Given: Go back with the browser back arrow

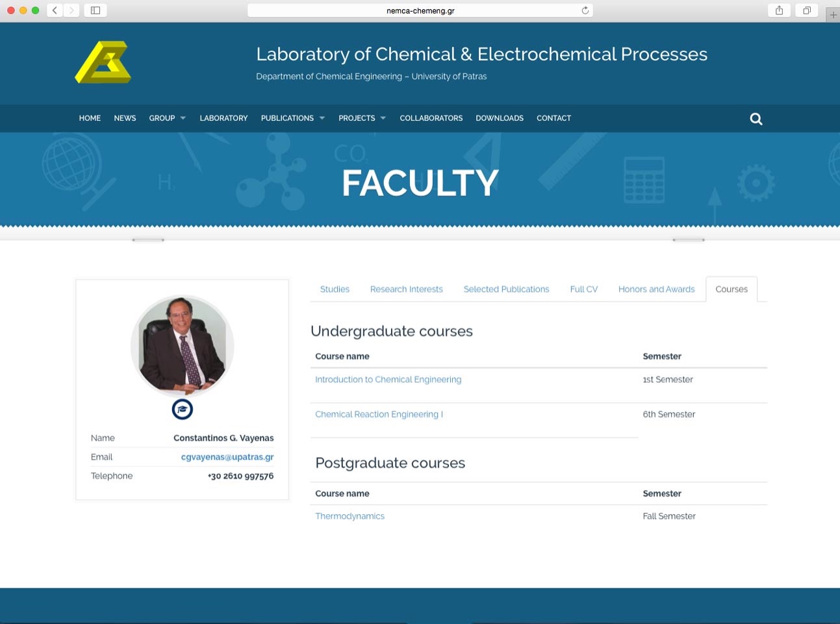Looking at the screenshot, I should 55,10.
